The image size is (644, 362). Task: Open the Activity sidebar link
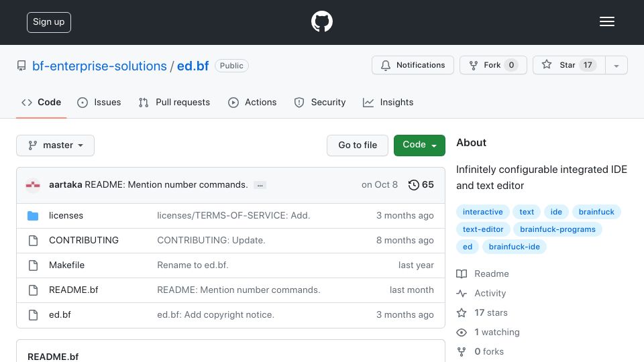[490, 293]
